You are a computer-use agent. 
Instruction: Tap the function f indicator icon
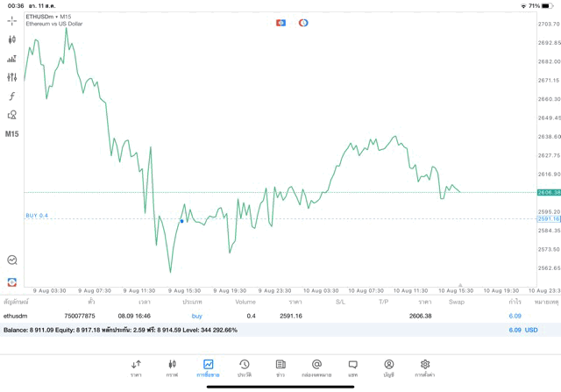(x=11, y=96)
